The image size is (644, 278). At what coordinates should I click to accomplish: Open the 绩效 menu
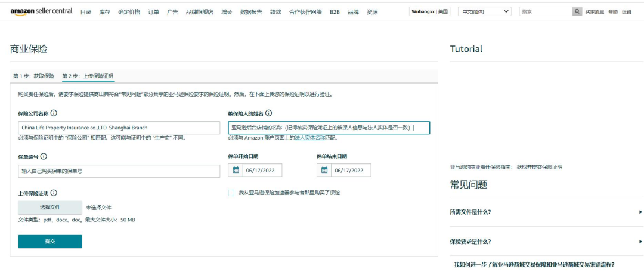pyautogui.click(x=275, y=12)
